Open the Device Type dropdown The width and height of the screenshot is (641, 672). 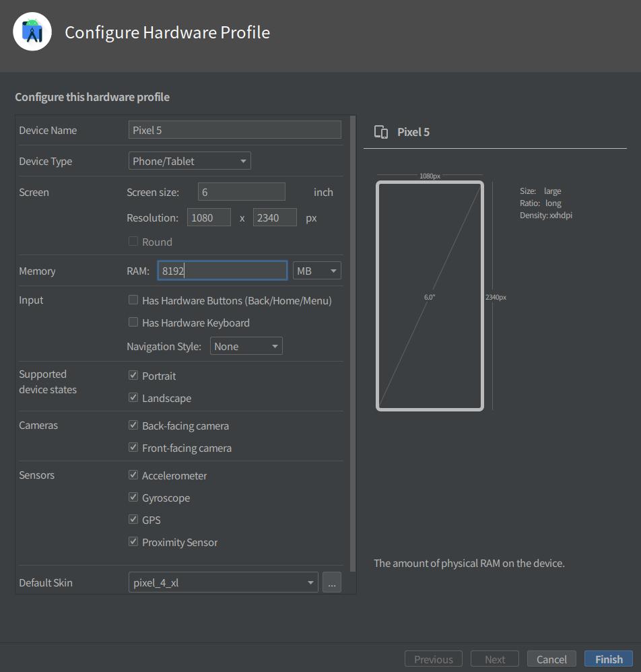coord(189,160)
